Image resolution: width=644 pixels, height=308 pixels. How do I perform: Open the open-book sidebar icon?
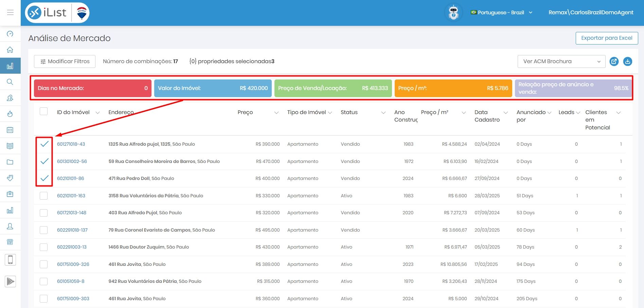click(x=10, y=146)
